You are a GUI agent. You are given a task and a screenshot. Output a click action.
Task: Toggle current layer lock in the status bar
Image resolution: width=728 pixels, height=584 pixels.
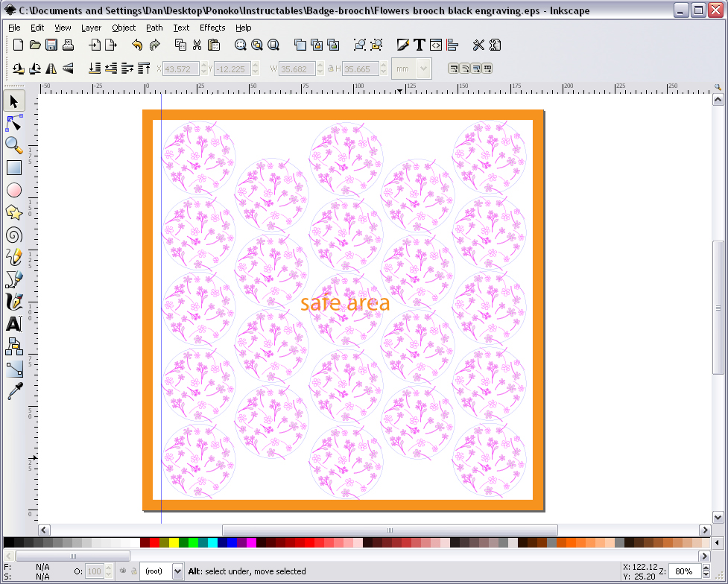(x=133, y=571)
